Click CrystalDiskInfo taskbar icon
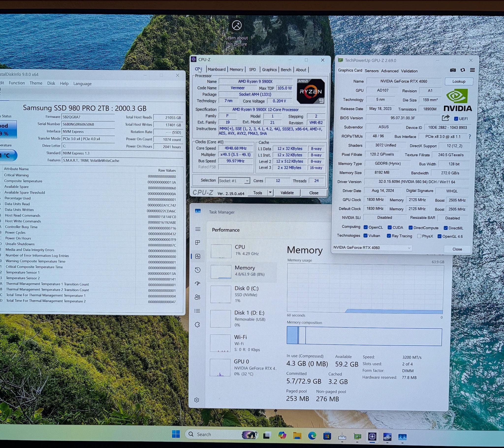 point(387,437)
